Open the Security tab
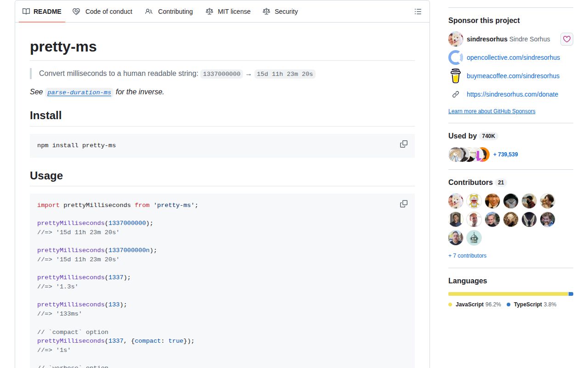This screenshot has width=588, height=368. click(280, 11)
